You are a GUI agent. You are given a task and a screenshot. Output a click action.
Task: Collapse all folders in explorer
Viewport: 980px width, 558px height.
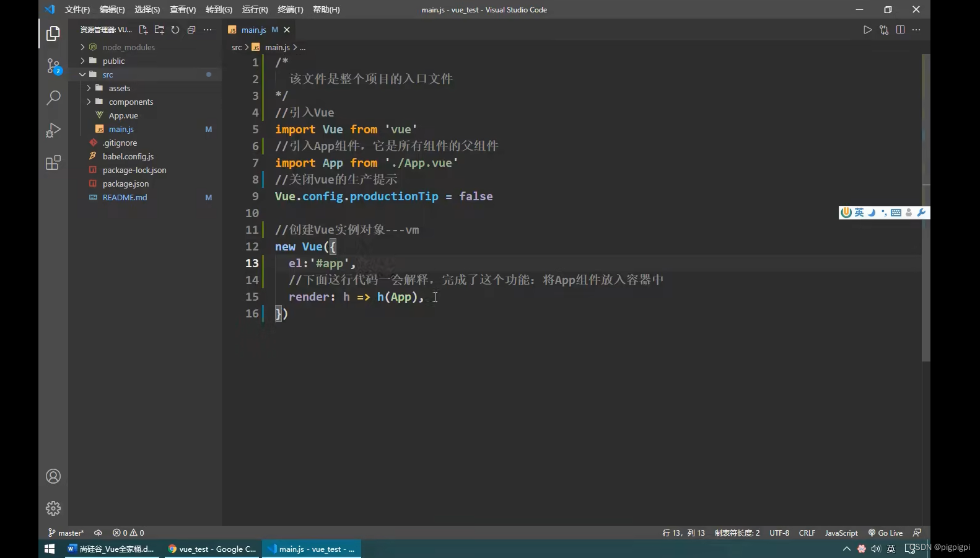[x=191, y=30]
